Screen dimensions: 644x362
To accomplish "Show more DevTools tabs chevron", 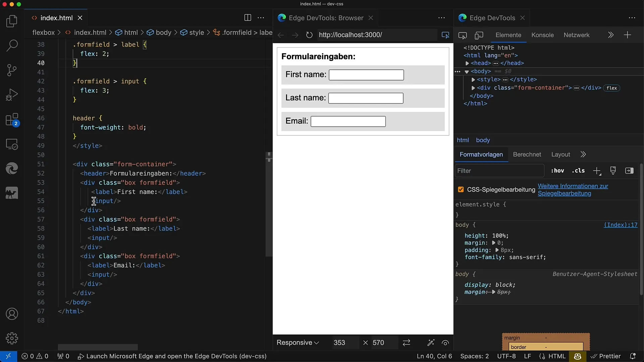I will tap(611, 35).
